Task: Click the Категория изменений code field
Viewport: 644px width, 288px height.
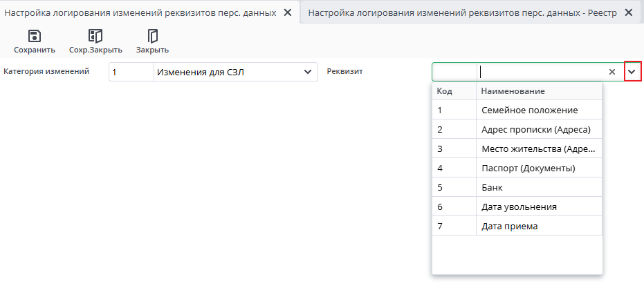Action: pos(131,73)
